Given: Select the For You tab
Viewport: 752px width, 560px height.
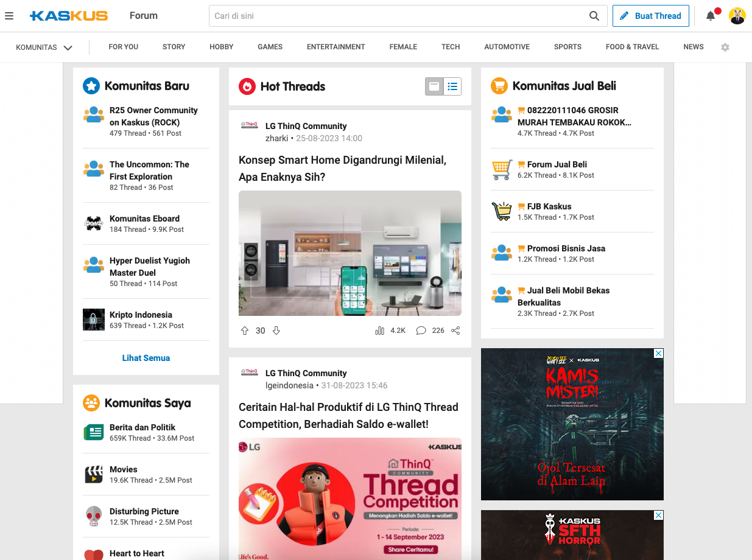Looking at the screenshot, I should [x=124, y=47].
